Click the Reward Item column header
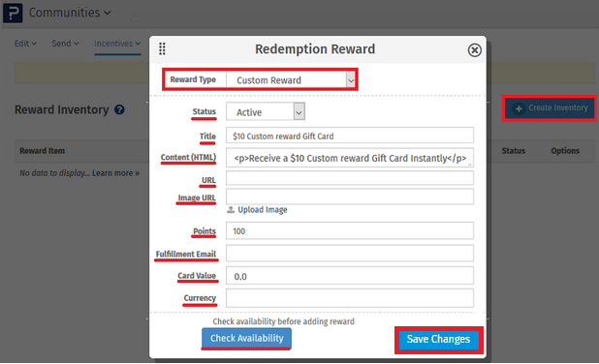599x364 pixels. click(43, 151)
